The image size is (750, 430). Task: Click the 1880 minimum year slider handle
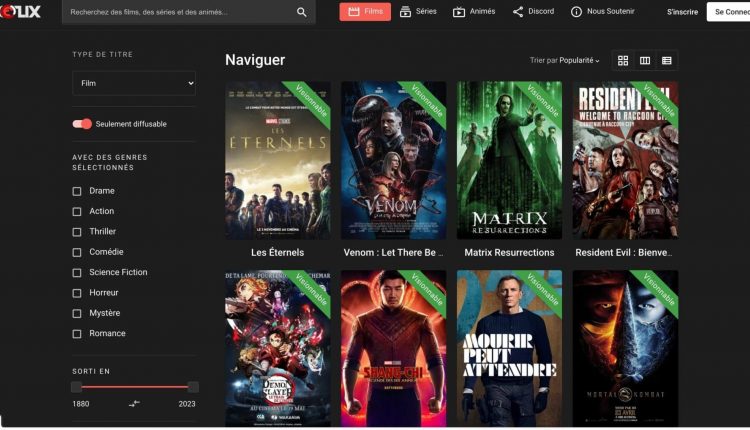click(x=77, y=387)
